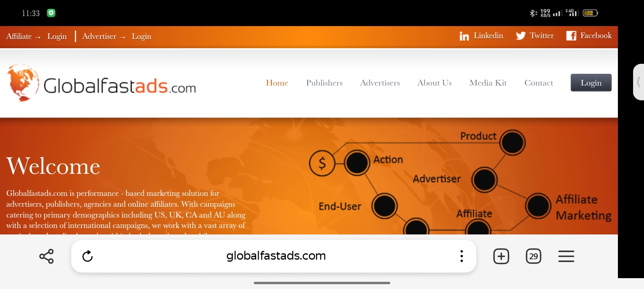Click the Product label in the diagram
Image resolution: width=644 pixels, height=289 pixels.
(x=478, y=136)
